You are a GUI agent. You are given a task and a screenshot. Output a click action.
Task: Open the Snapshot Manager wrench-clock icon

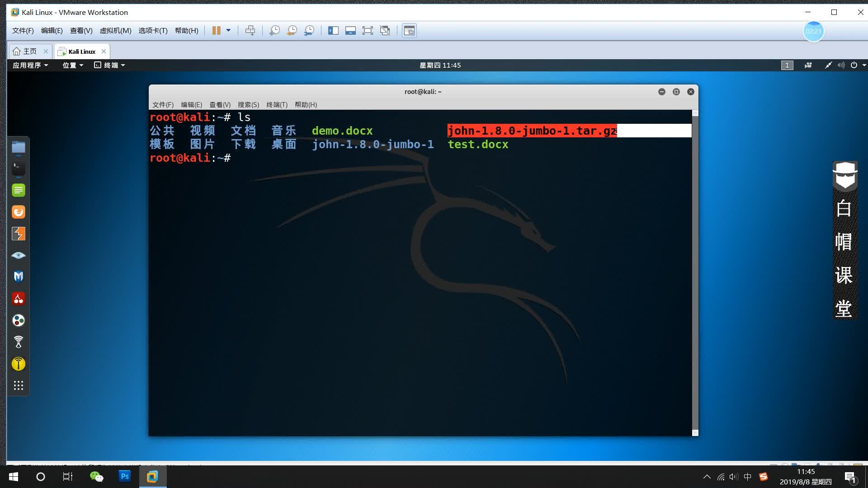click(309, 30)
